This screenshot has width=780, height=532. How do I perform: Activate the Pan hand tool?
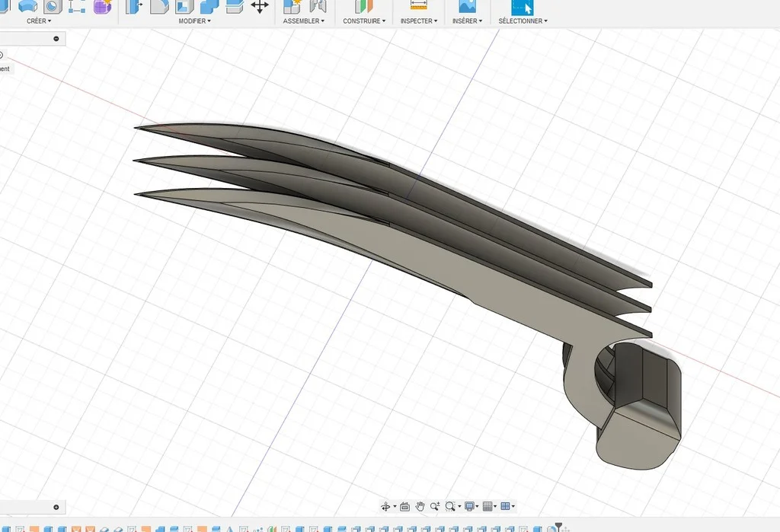(x=420, y=507)
